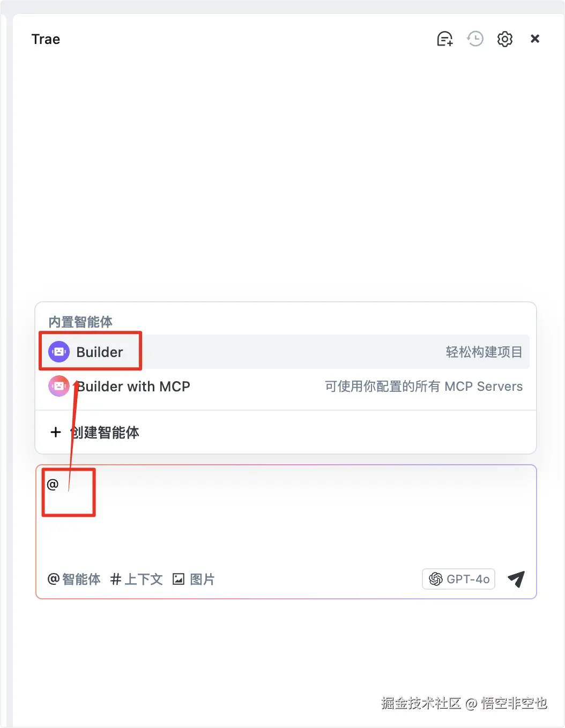Click the plus icon for 创建智能体

(56, 432)
